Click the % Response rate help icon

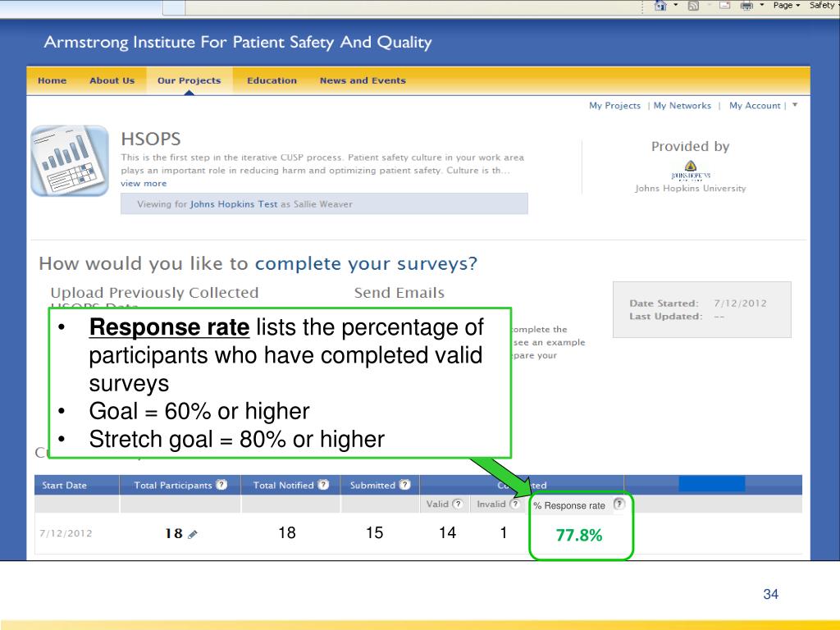(x=619, y=504)
